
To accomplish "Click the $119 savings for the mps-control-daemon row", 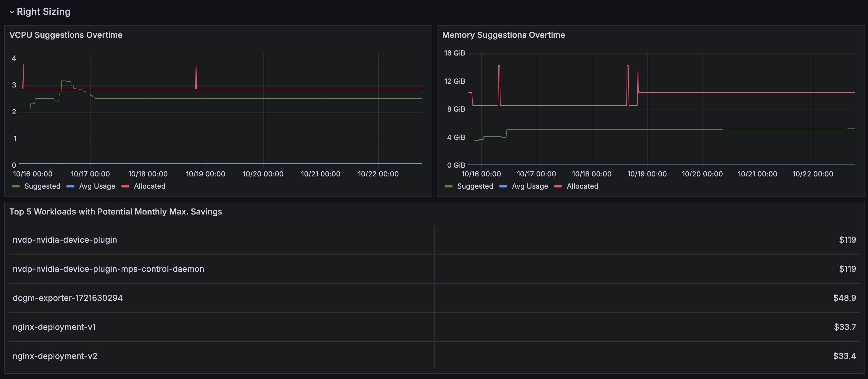I will point(847,269).
